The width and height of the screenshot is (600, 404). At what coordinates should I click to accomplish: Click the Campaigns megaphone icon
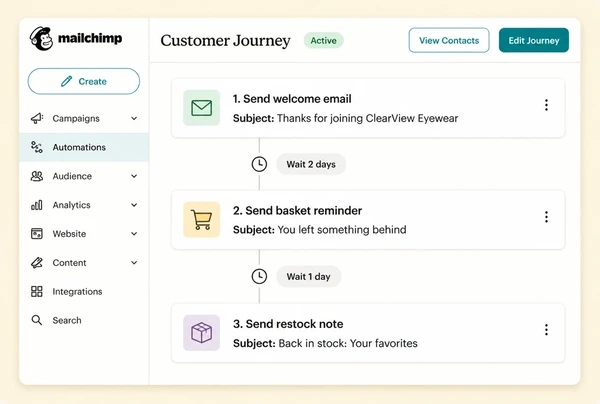[37, 118]
